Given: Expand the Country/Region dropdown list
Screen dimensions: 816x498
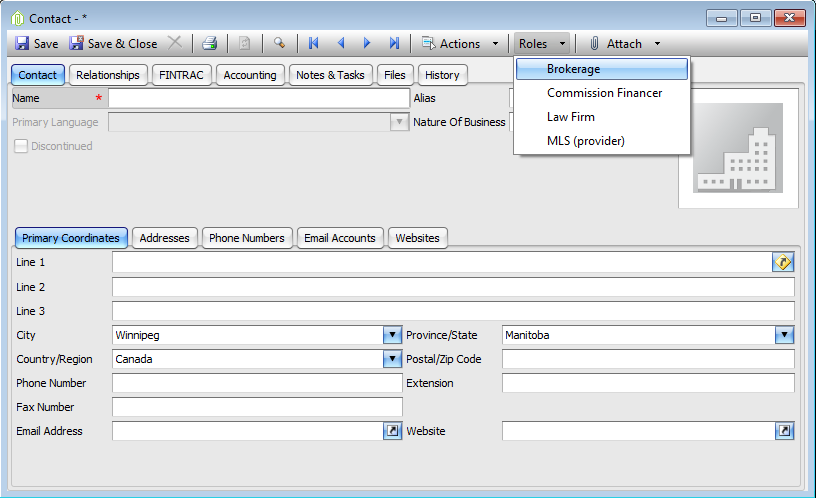Looking at the screenshot, I should pos(392,359).
